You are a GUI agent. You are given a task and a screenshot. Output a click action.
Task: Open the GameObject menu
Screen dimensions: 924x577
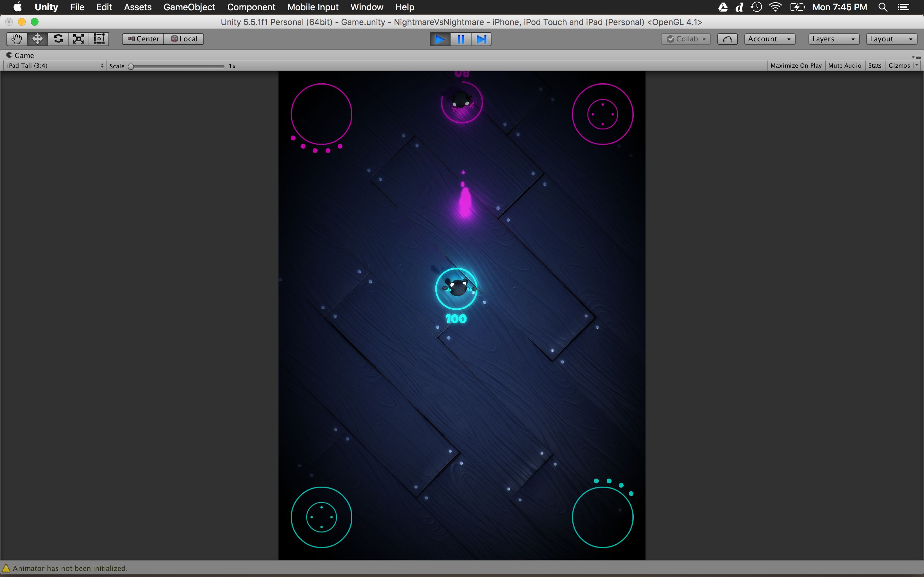pos(189,7)
